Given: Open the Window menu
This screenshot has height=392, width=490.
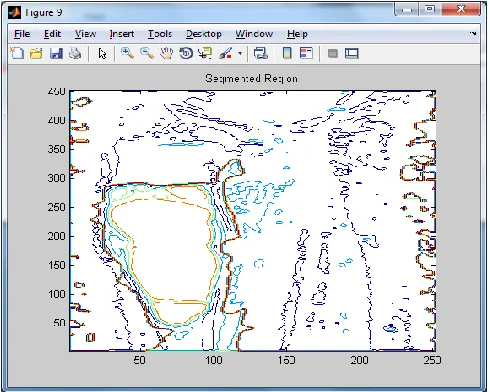Looking at the screenshot, I should point(254,34).
